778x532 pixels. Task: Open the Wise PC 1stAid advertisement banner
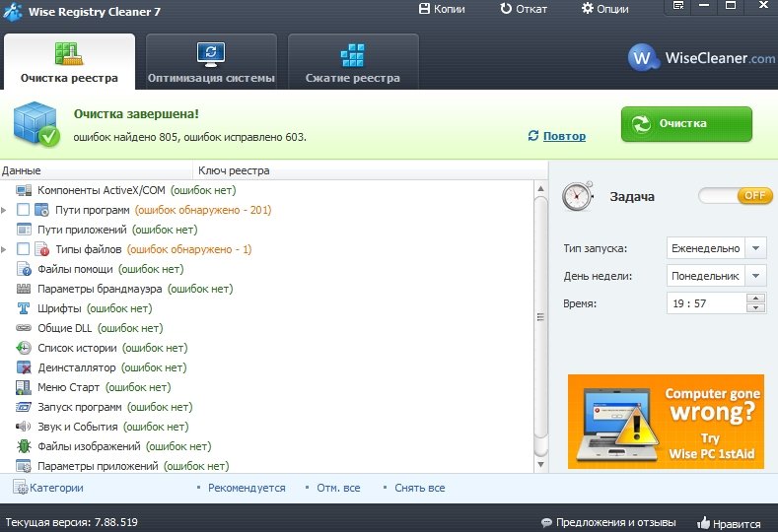pos(666,422)
